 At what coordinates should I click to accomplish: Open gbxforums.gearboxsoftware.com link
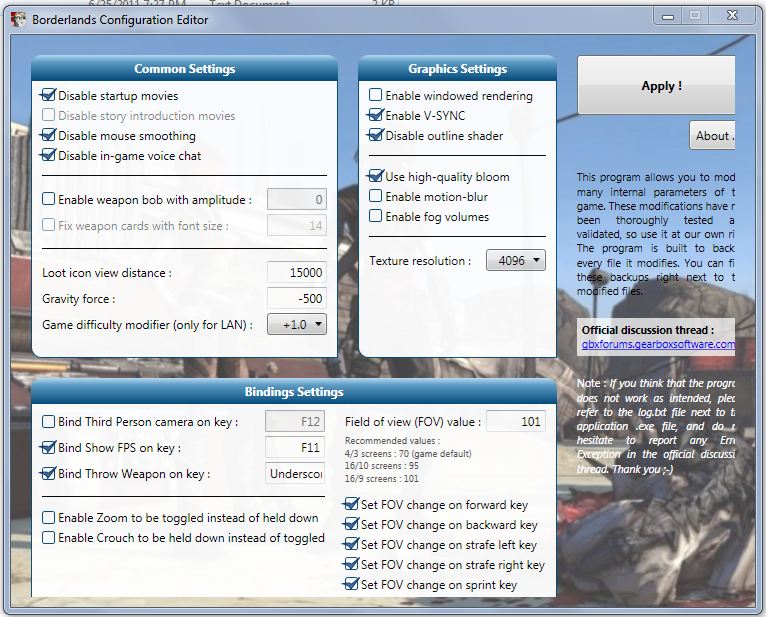658,344
